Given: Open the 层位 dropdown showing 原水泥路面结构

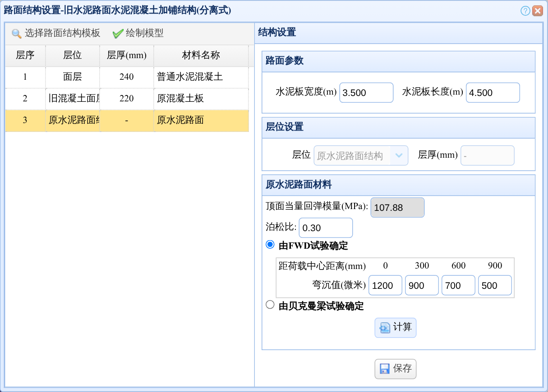Looking at the screenshot, I should 361,155.
